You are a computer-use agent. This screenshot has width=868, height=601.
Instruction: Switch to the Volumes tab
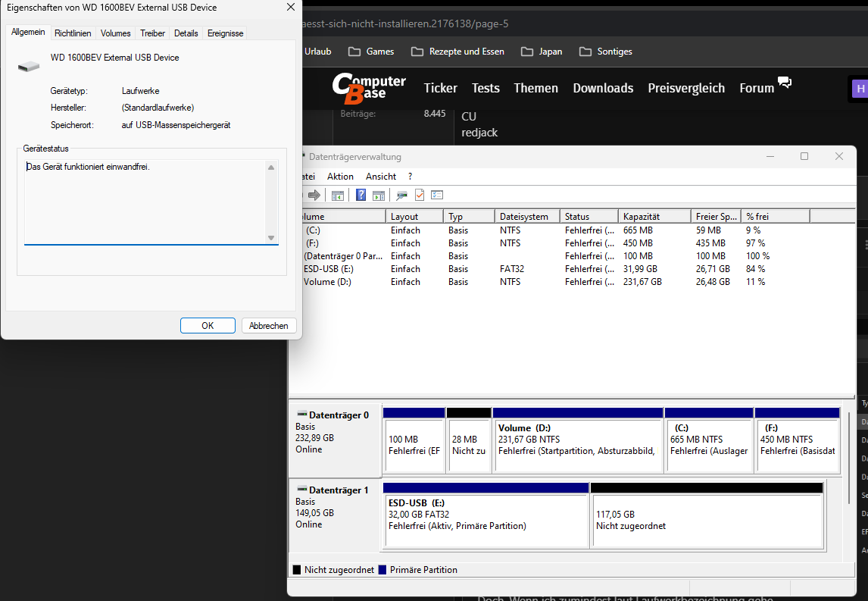[x=116, y=33]
